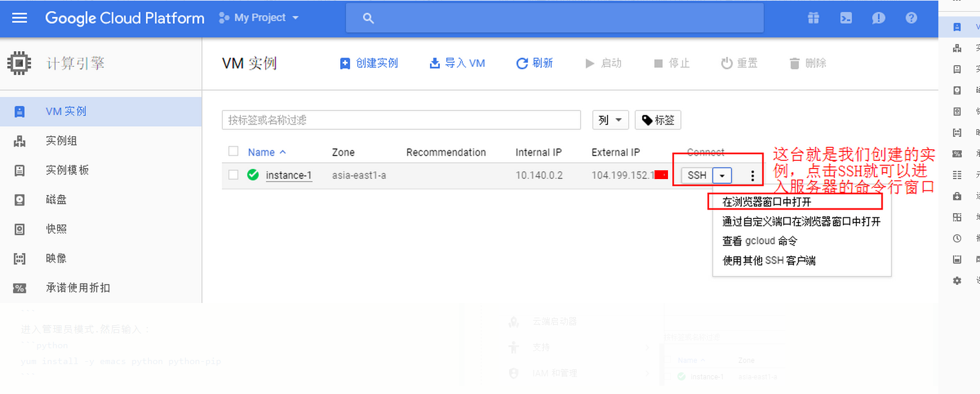The height and width of the screenshot is (394, 980).
Task: Click the percent discount icon in right-edge strip
Action: pyautogui.click(x=957, y=154)
